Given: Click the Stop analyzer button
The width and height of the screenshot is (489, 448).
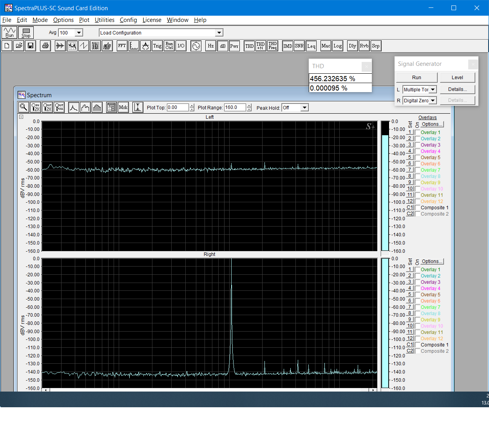Looking at the screenshot, I should tap(26, 33).
